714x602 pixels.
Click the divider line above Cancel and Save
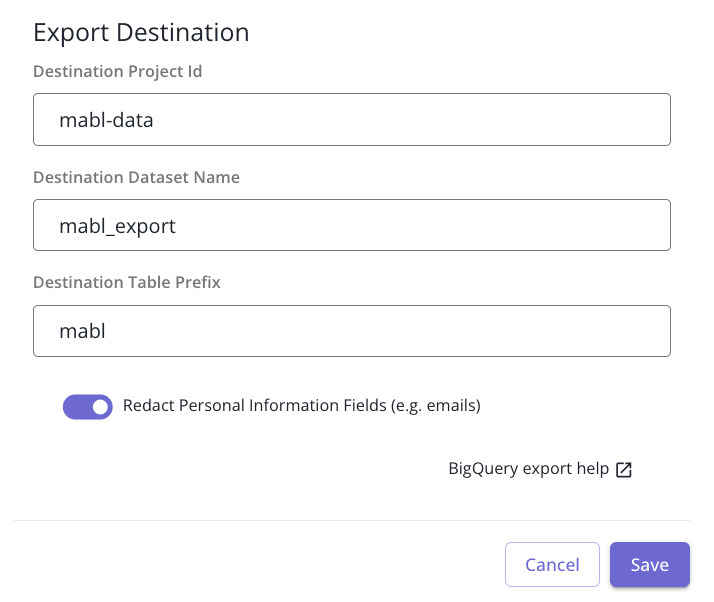[352, 520]
